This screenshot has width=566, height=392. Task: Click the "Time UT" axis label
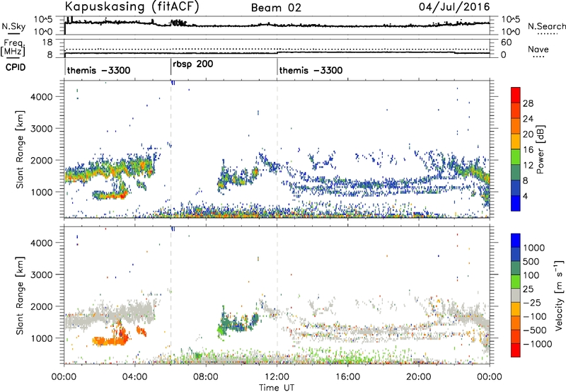[x=277, y=388]
